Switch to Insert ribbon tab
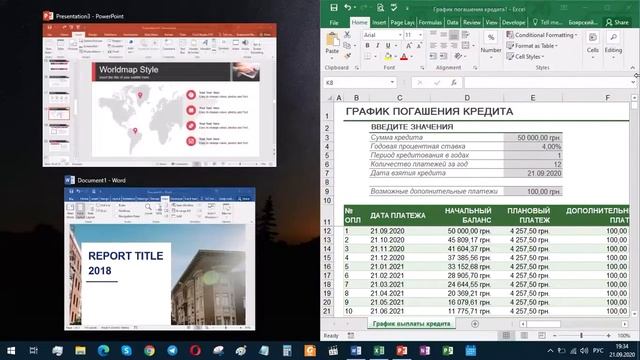Viewport: 640px width, 360px height. click(x=379, y=22)
